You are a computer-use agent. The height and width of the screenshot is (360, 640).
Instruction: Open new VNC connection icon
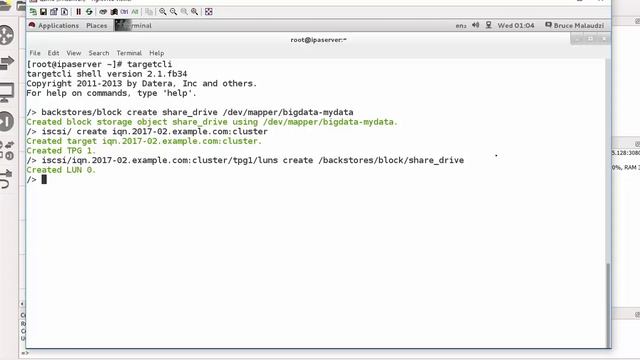point(33,12)
